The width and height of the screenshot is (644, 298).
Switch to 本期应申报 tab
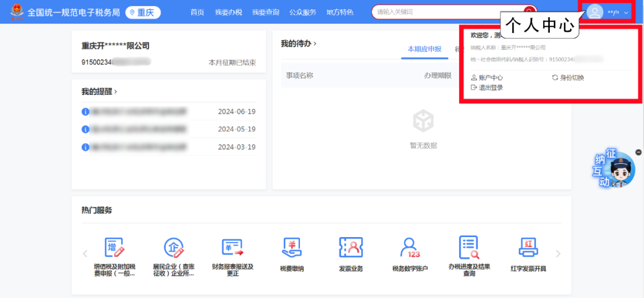(424, 49)
